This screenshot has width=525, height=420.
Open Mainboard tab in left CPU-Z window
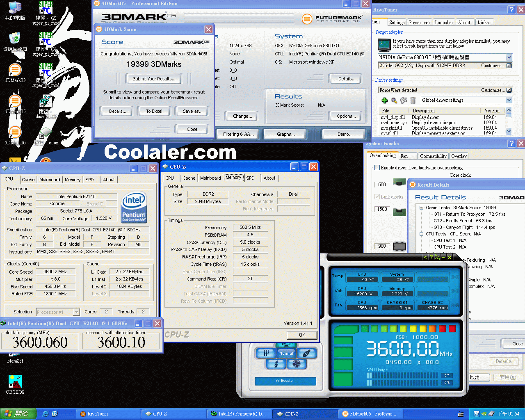tap(50, 180)
